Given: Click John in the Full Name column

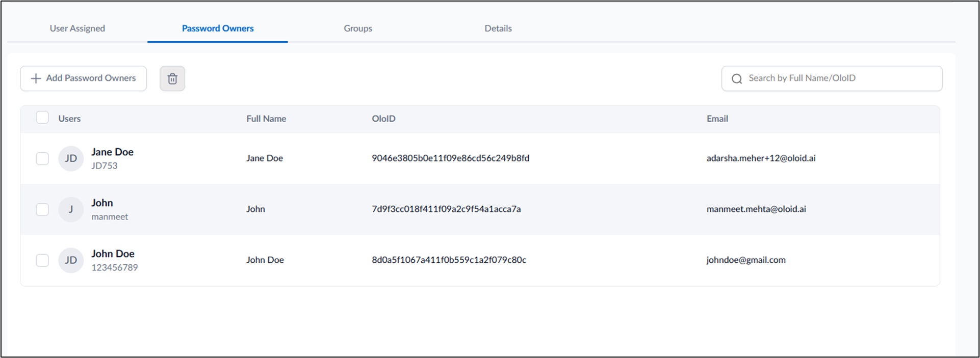Looking at the screenshot, I should 255,209.
